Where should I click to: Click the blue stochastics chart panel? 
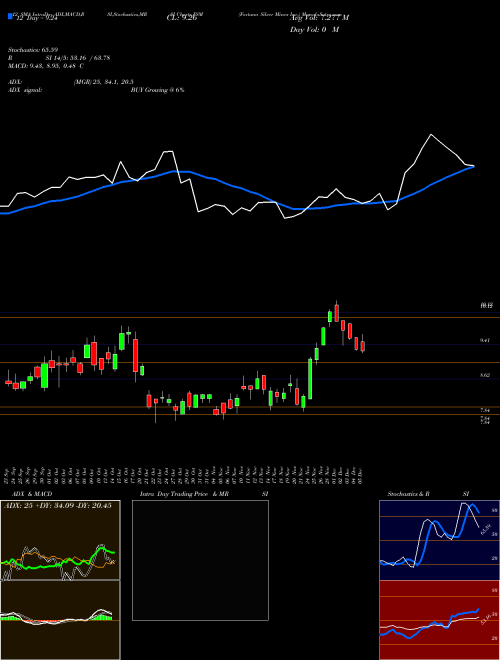439,540
